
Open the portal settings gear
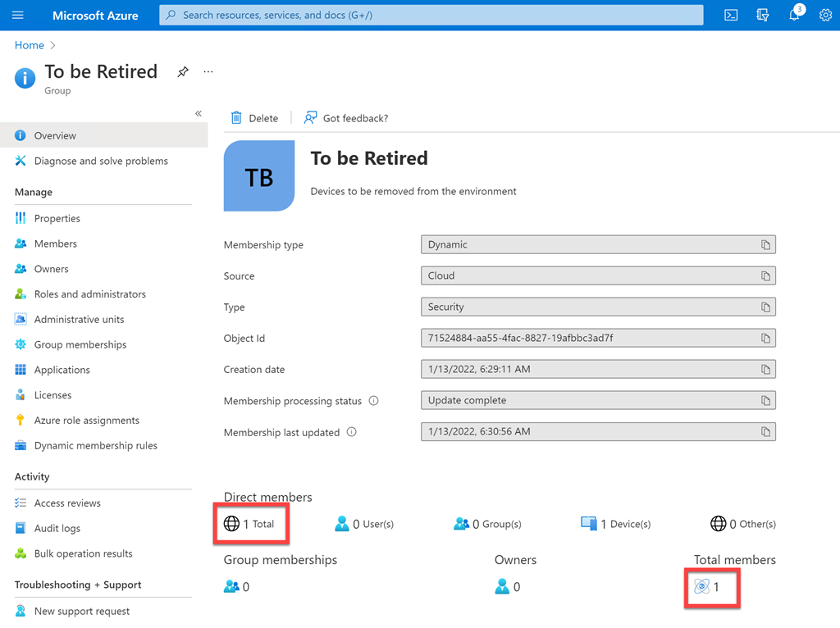(825, 16)
